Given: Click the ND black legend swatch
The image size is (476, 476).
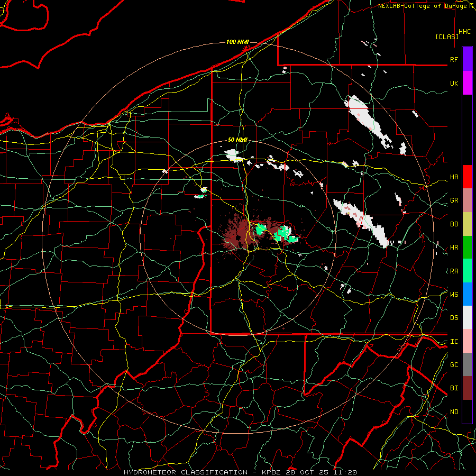Looking at the screenshot, I should (467, 411).
